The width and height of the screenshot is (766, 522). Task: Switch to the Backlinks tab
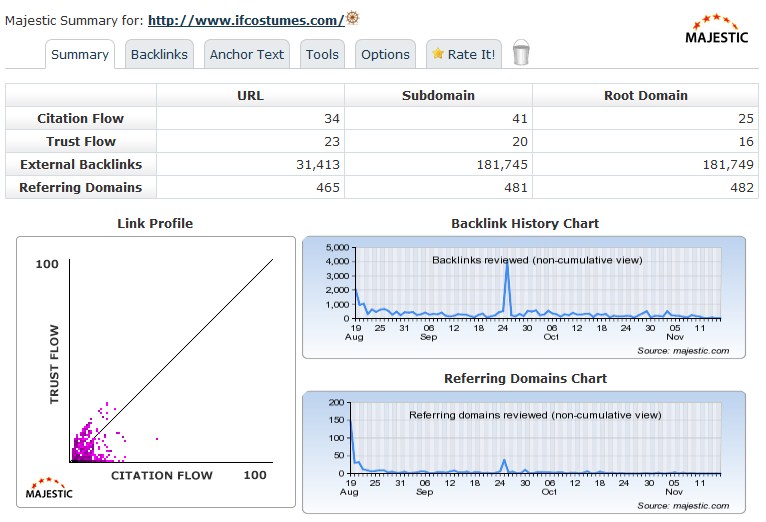159,55
